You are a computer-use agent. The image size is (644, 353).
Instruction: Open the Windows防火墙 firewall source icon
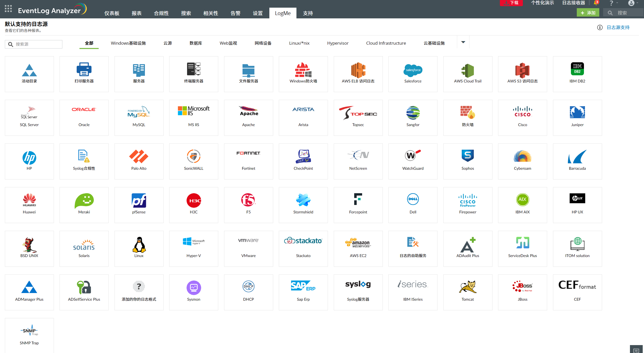[x=303, y=70]
